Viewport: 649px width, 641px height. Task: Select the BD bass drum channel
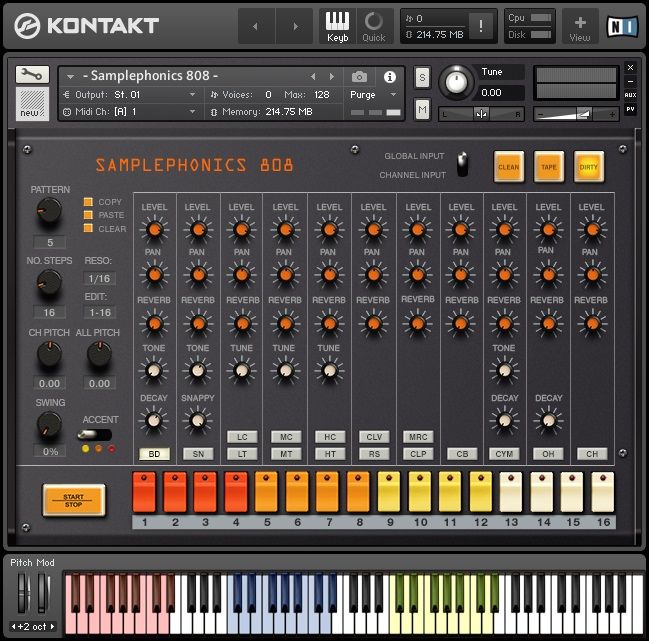153,453
